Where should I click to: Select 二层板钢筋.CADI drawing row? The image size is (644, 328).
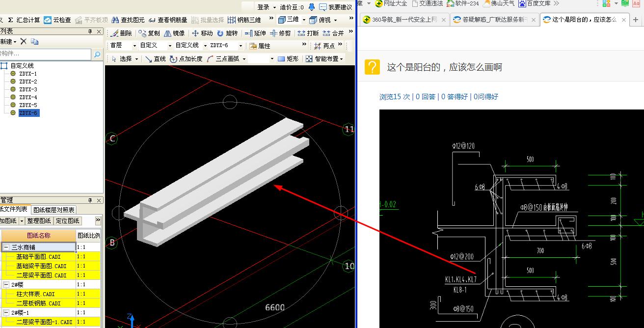[38, 303]
